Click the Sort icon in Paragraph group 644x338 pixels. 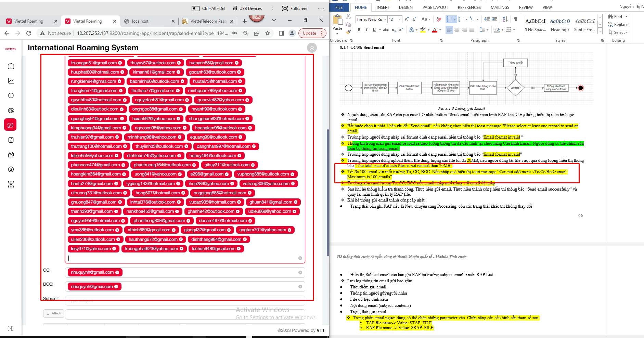pyautogui.click(x=505, y=19)
